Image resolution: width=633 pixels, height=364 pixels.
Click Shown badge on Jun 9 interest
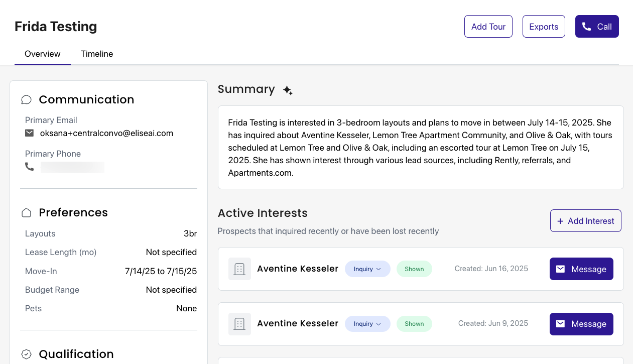pyautogui.click(x=414, y=324)
